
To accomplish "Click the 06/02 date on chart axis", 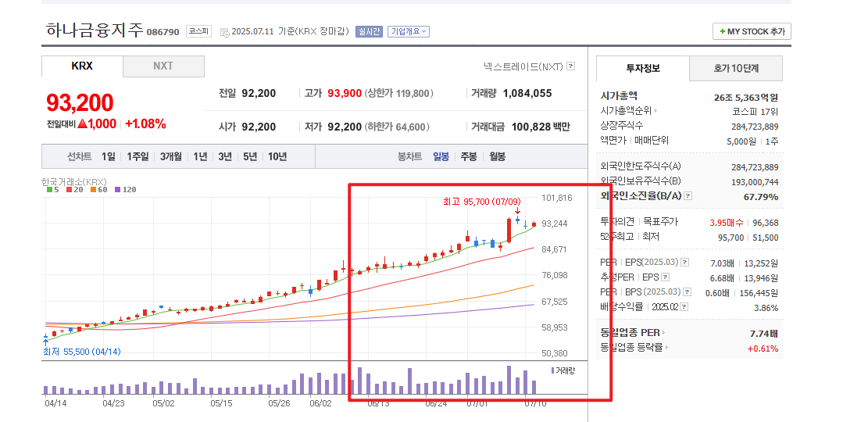I will (x=320, y=403).
